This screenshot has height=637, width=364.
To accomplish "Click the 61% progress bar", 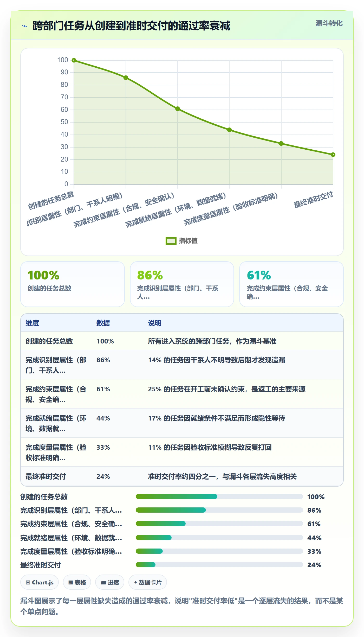I will coord(219,524).
